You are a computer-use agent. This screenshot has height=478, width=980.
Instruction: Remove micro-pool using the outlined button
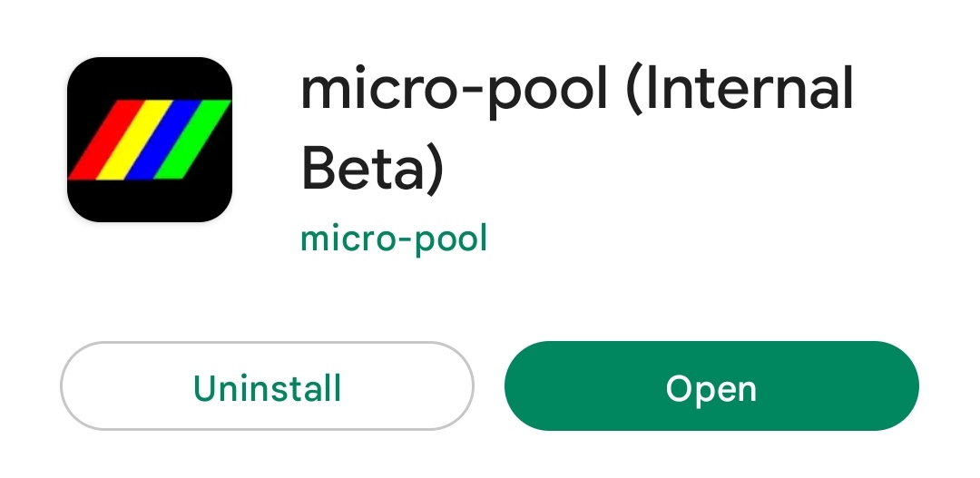click(267, 386)
